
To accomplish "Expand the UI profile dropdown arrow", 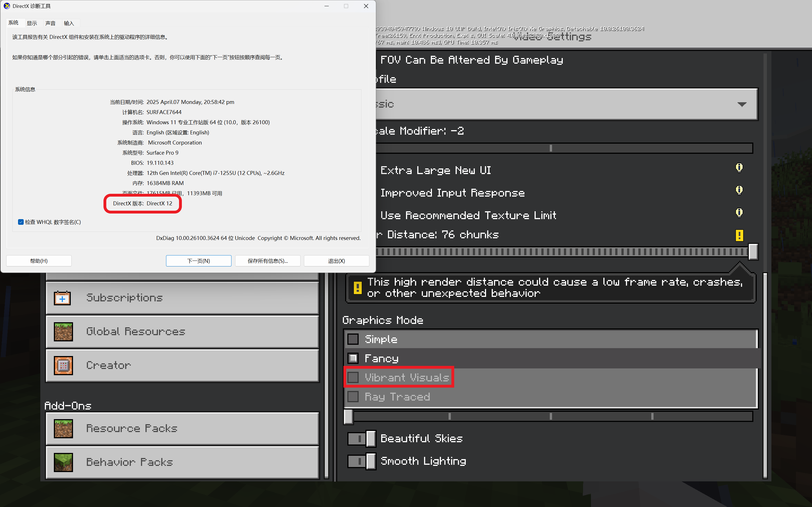I will pos(742,104).
